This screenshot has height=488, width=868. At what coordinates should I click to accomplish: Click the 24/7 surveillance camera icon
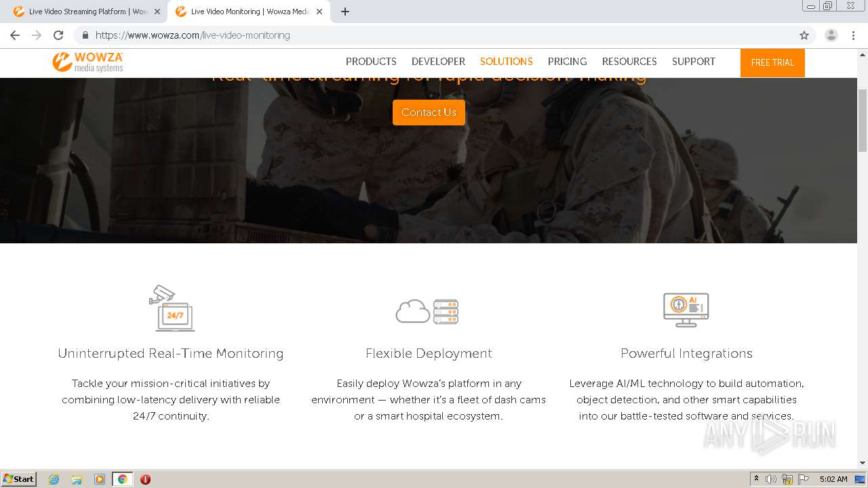tap(172, 308)
